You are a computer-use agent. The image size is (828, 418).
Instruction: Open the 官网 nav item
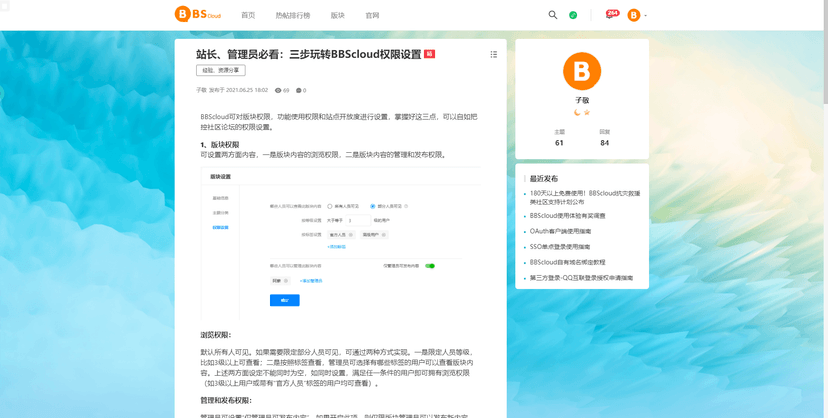click(x=372, y=15)
